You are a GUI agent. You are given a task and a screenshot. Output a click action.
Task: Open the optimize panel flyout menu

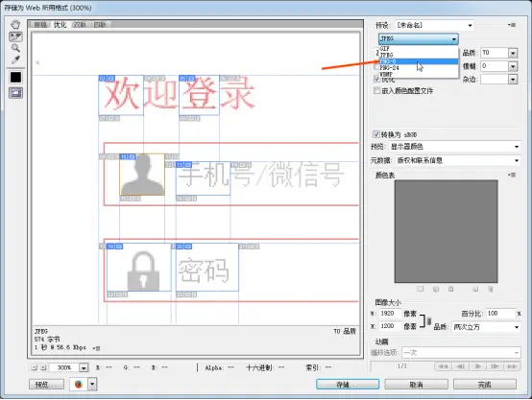pos(512,25)
